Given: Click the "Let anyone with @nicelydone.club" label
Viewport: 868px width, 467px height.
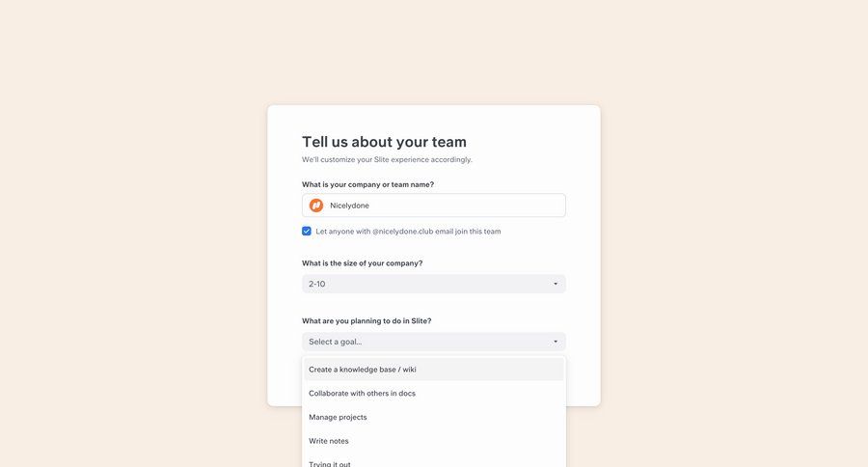Looking at the screenshot, I should pos(408,232).
